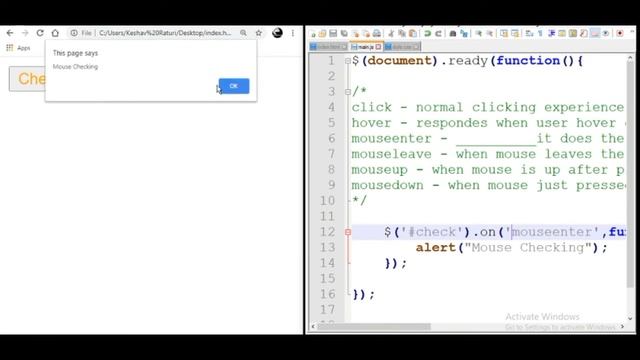Bookmark the page with the star icon
The width and height of the screenshot is (640, 360).
pos(259,33)
